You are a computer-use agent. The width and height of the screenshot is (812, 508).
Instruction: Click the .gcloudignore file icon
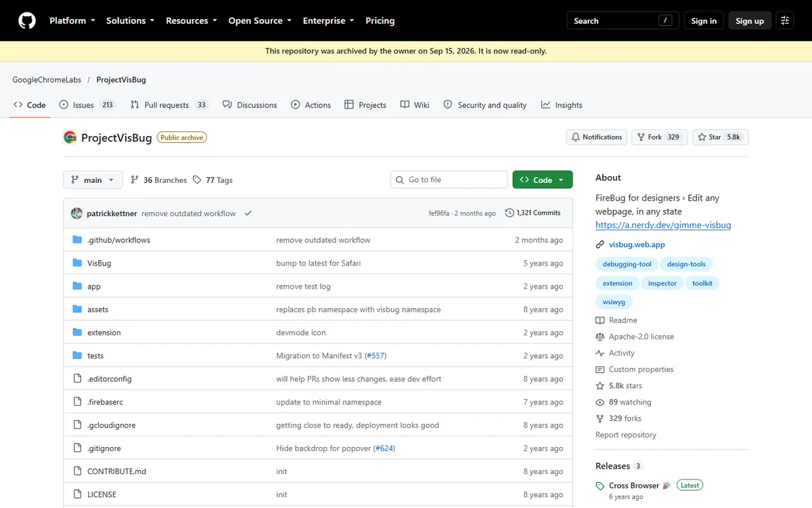point(77,425)
